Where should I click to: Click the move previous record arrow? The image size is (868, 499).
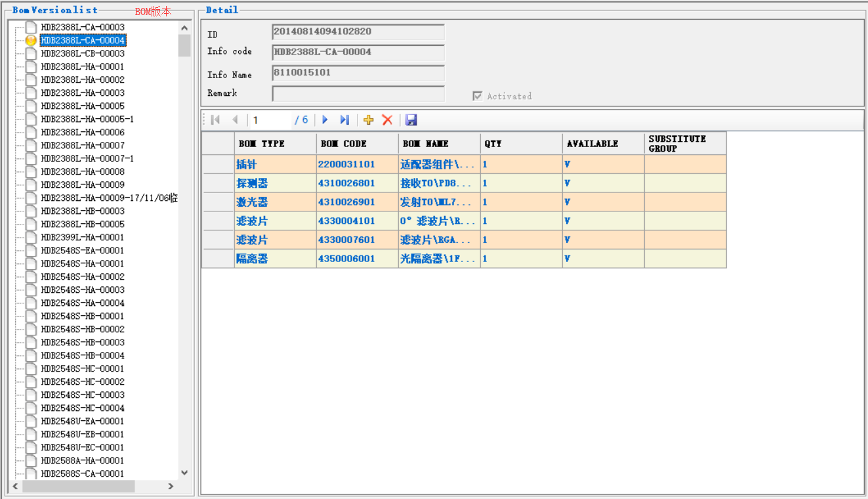click(235, 119)
